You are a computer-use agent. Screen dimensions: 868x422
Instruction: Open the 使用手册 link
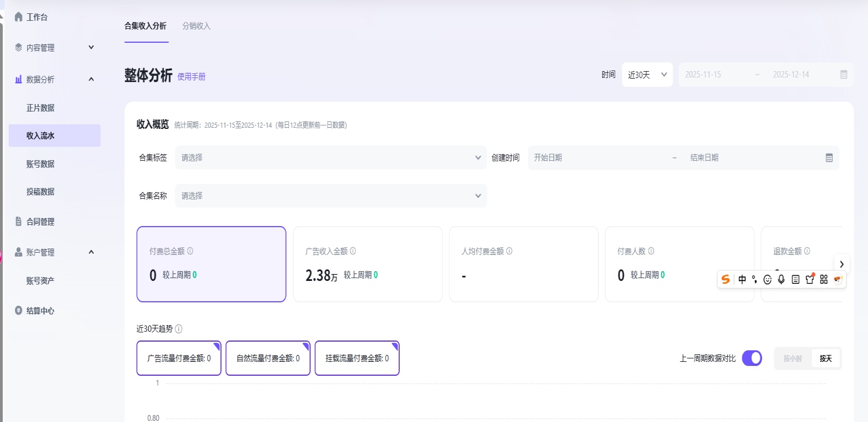[x=192, y=76]
